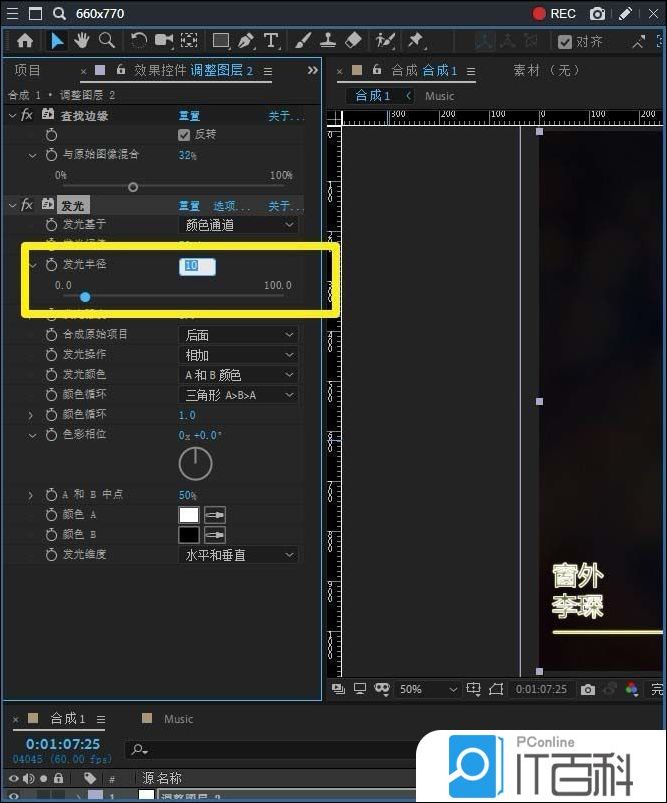667x803 pixels.
Task: Click the snapshot camera icon below the viewer
Action: click(x=588, y=689)
